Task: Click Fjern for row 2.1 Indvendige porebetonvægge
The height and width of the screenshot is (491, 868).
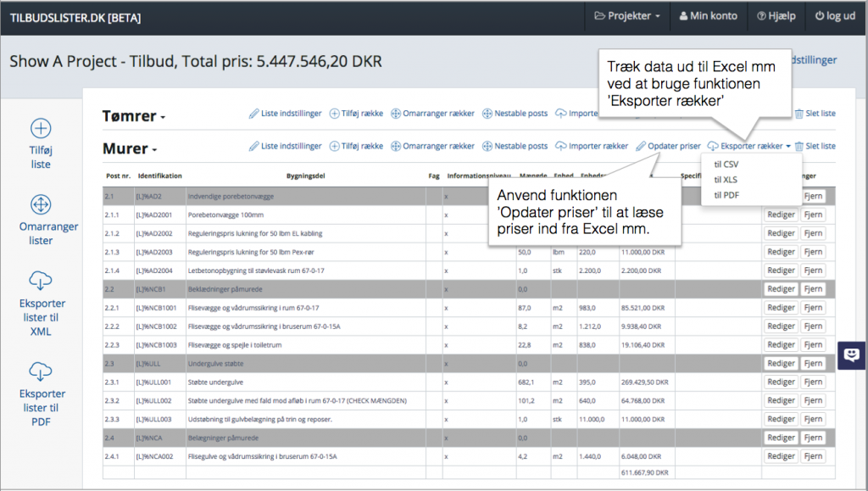Action: point(813,196)
